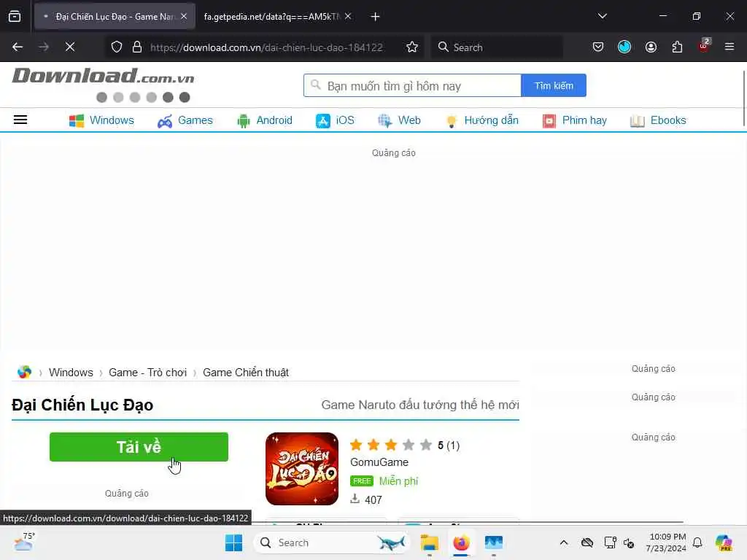Click the site padlock icon
Viewport: 747px width, 560px height.
(x=137, y=47)
